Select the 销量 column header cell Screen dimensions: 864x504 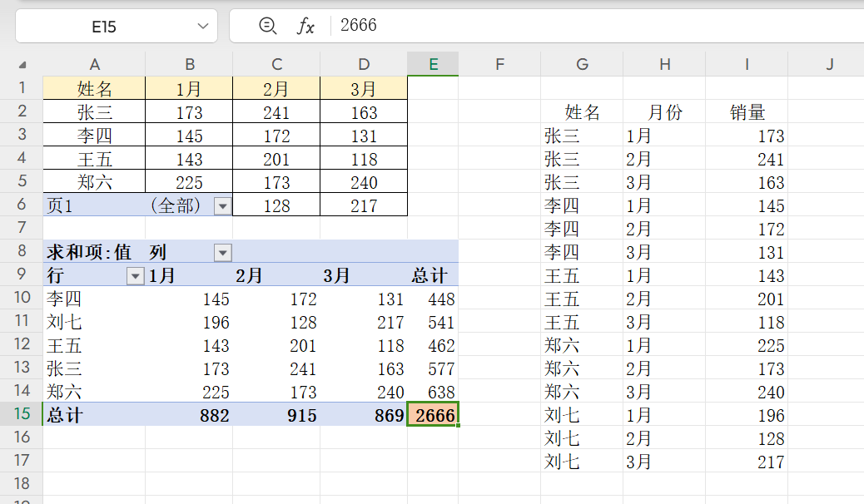point(747,111)
